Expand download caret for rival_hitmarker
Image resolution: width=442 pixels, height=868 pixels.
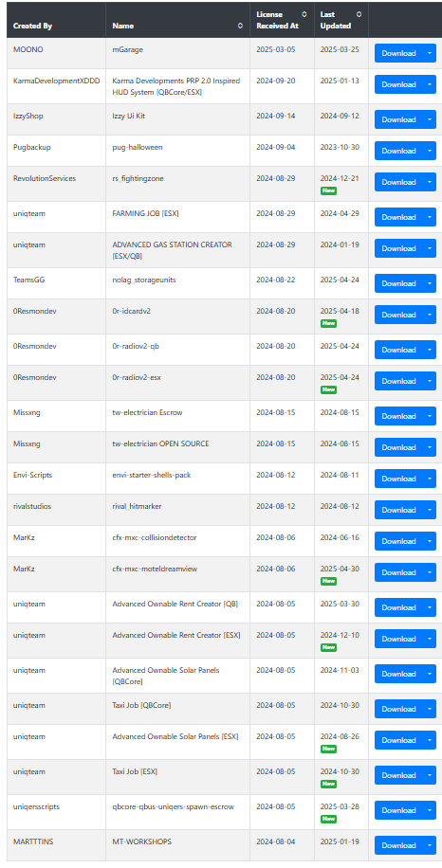tap(430, 510)
